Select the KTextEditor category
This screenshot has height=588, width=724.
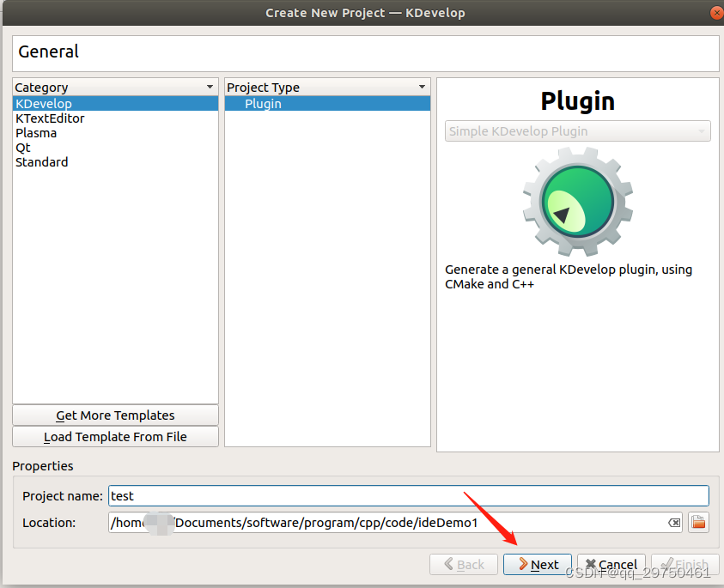[115, 118]
